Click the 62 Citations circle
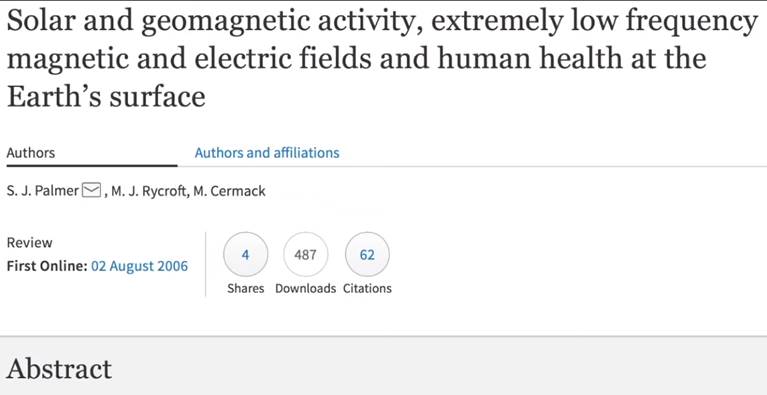 tap(367, 254)
